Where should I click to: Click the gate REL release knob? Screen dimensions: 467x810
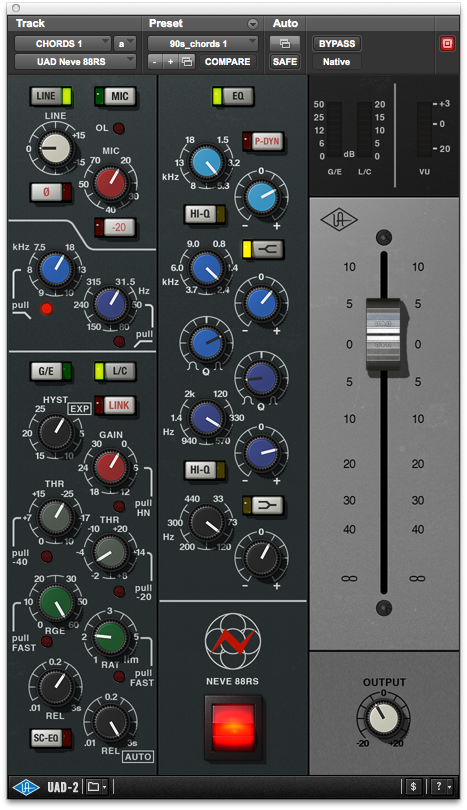tap(55, 687)
